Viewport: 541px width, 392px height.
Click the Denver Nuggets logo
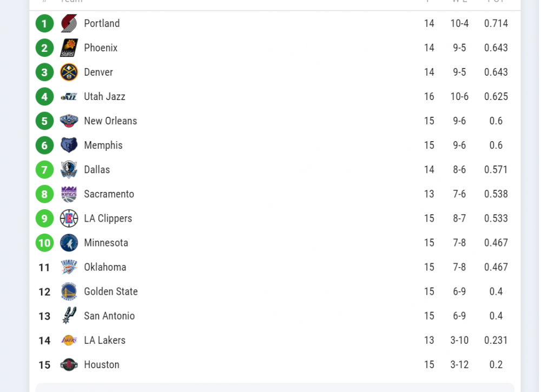tap(69, 72)
